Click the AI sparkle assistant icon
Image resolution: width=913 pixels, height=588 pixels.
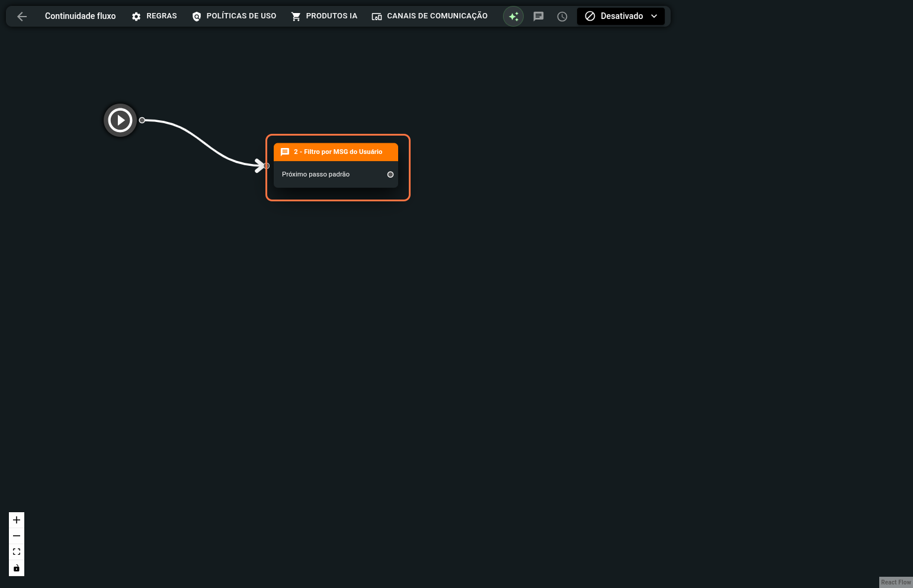point(513,17)
